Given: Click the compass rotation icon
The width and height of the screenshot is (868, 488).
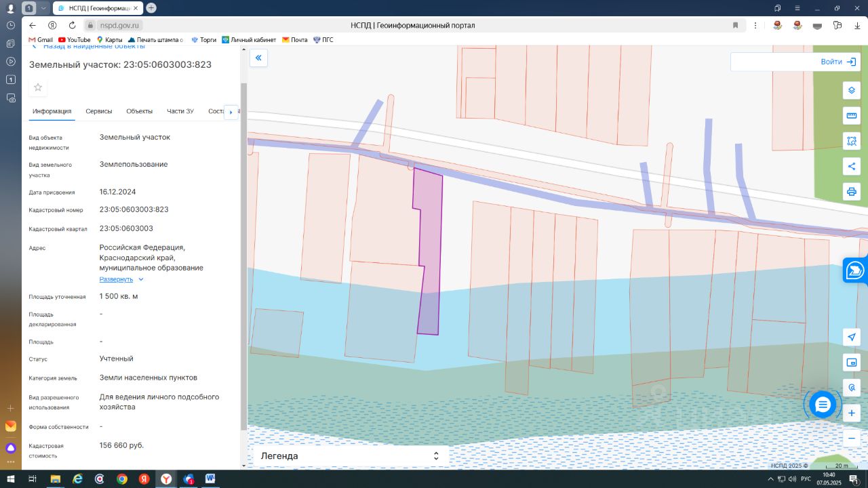Looking at the screenshot, I should [852, 388].
